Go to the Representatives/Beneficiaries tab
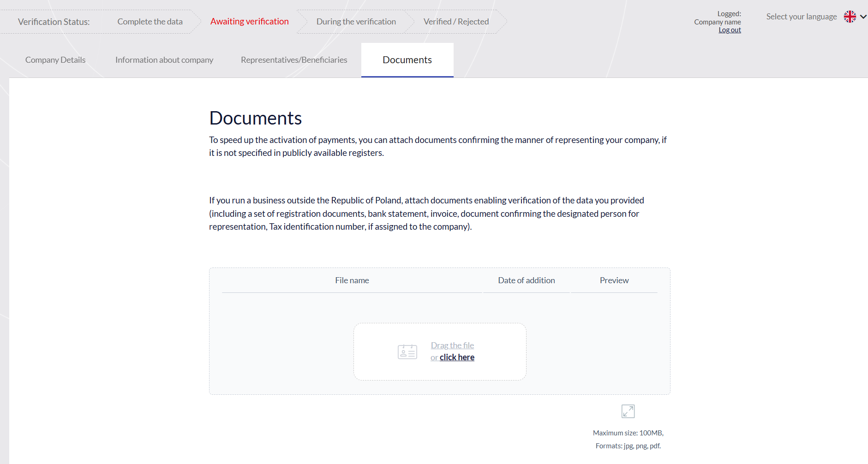This screenshot has height=464, width=868. coord(294,60)
